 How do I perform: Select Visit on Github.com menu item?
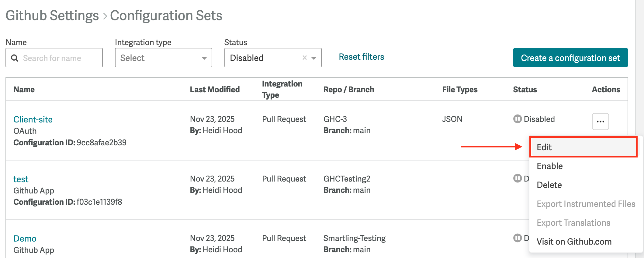click(574, 242)
